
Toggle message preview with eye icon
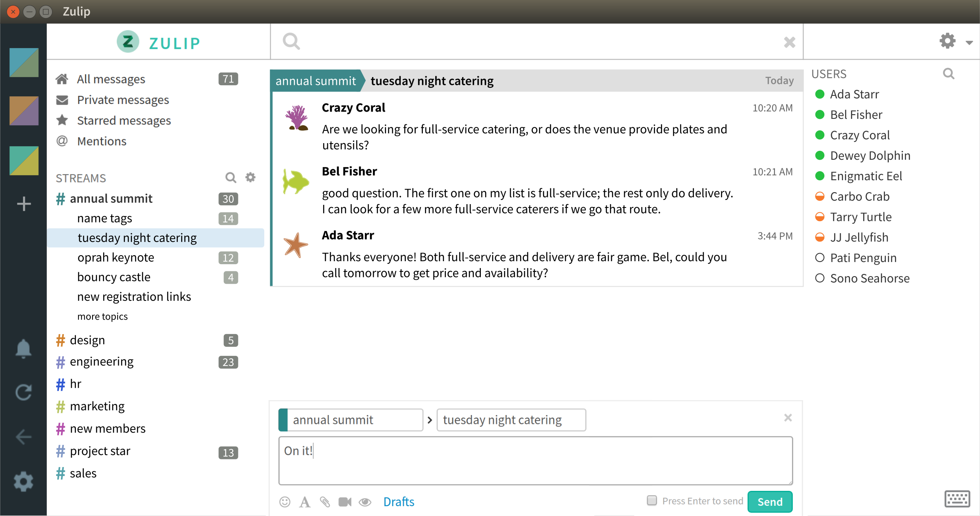365,502
